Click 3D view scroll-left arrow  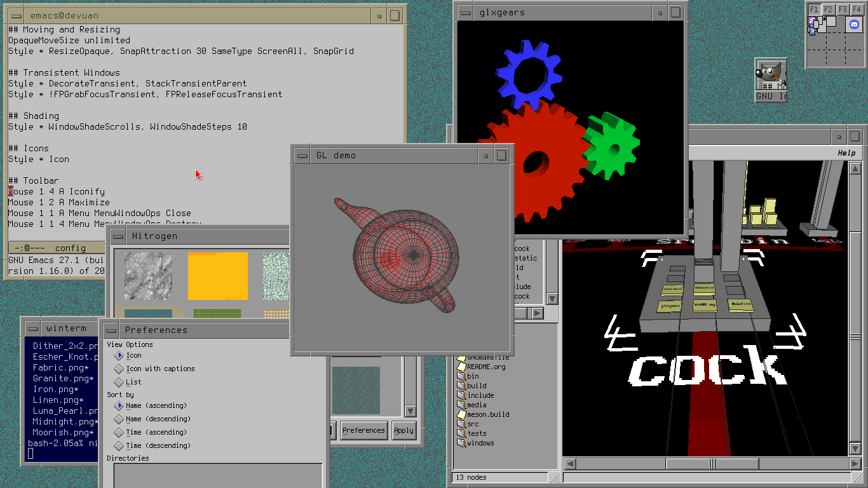tap(570, 464)
